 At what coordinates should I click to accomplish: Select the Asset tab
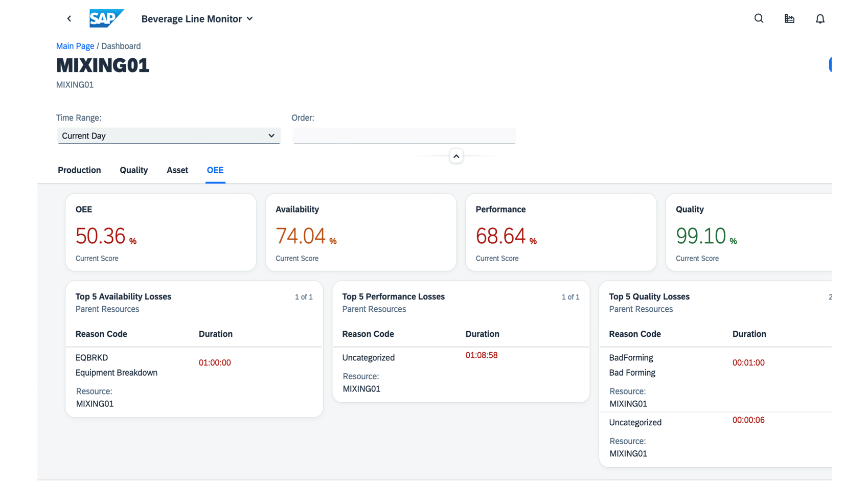(x=177, y=170)
